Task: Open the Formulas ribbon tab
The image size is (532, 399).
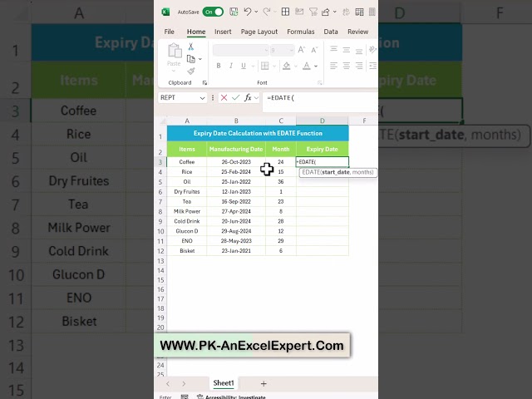Action: (301, 32)
